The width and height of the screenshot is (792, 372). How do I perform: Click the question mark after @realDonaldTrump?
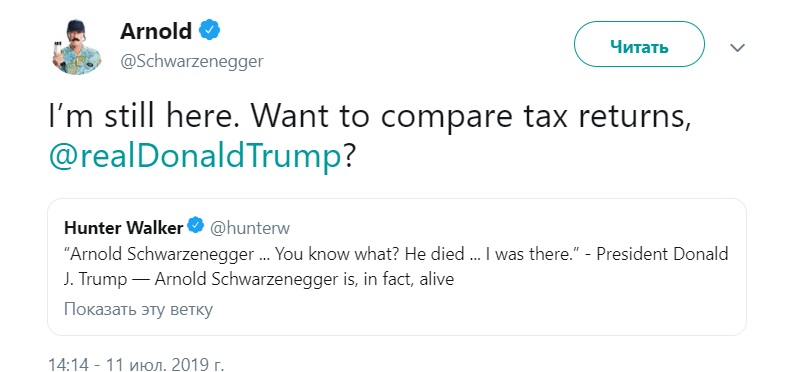click(350, 159)
